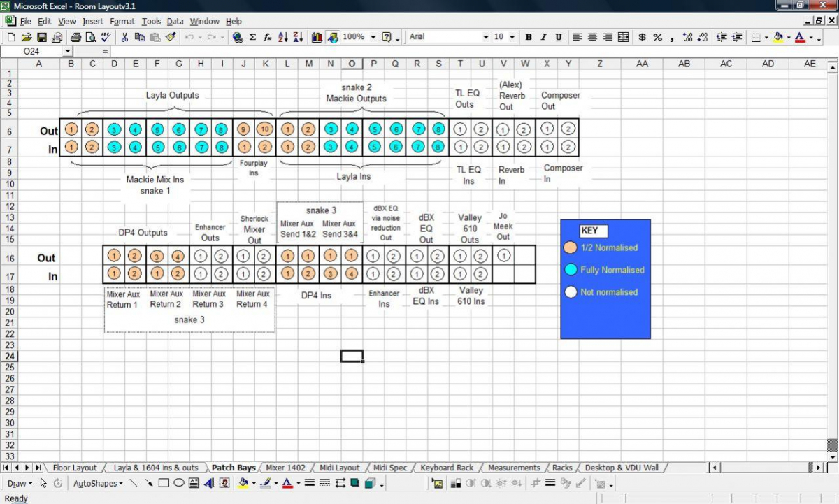The width and height of the screenshot is (839, 504).
Task: Sort ascending with the A-Z icon
Action: [x=282, y=37]
